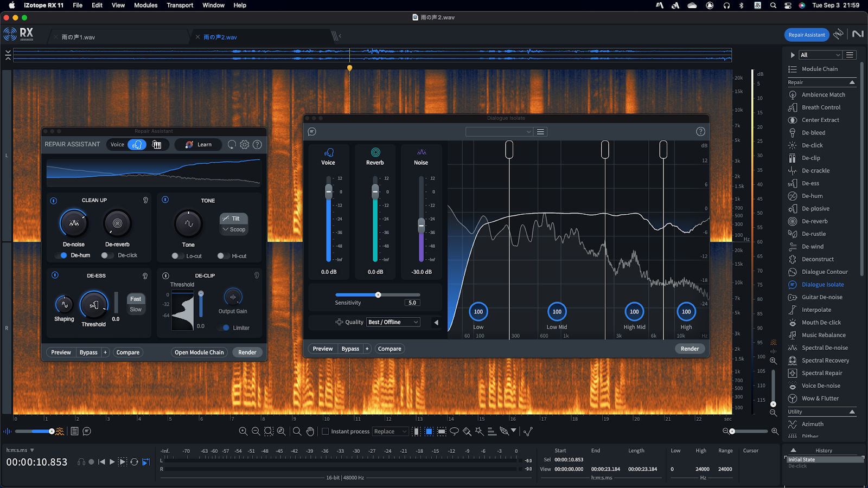868x488 pixels.
Task: Open Repair Assistant settings gear
Action: (x=245, y=145)
